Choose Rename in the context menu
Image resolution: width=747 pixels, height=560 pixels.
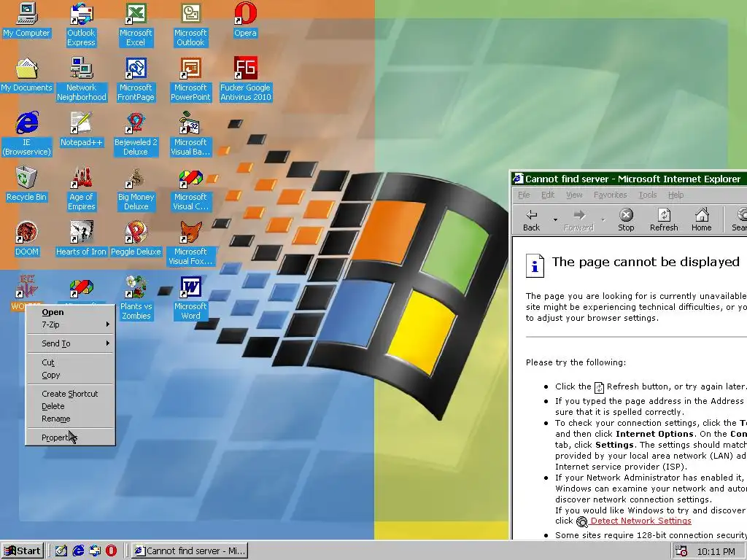70,419
